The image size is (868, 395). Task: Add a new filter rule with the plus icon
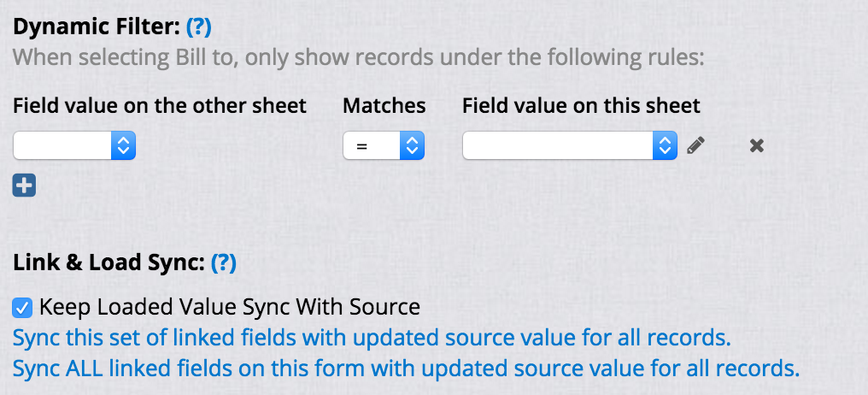point(25,186)
